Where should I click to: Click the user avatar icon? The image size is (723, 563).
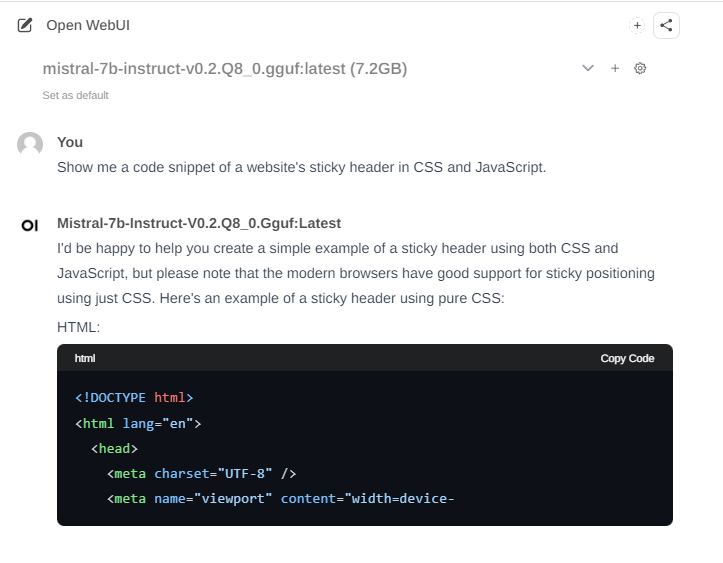(30, 144)
